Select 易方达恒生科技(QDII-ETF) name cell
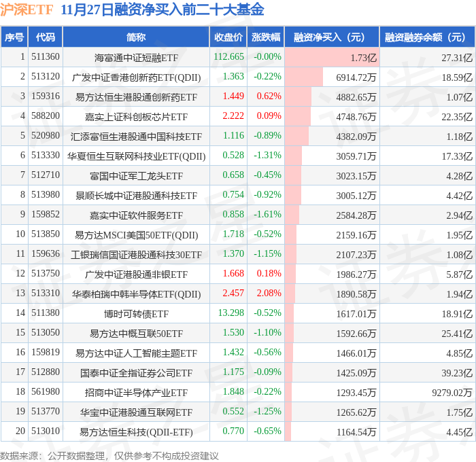This screenshot has height=462, width=476. (136, 432)
